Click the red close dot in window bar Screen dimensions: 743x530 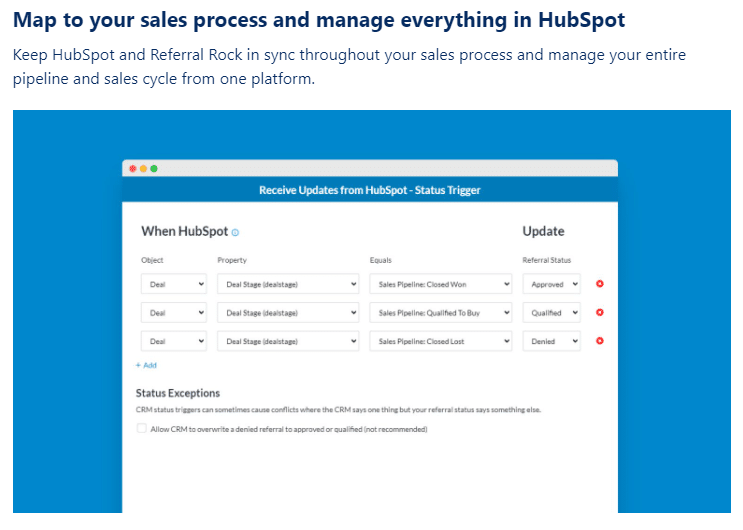click(133, 168)
